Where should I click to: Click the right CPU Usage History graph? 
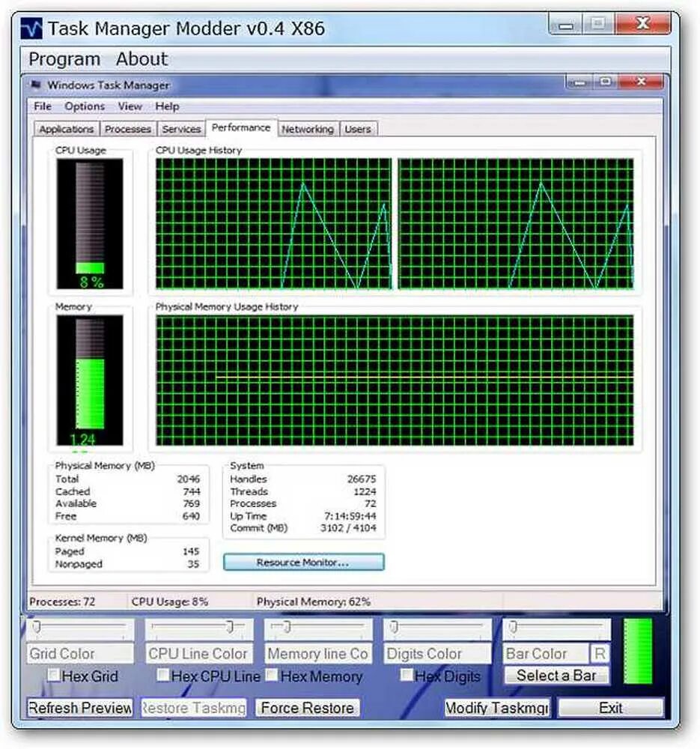point(516,224)
